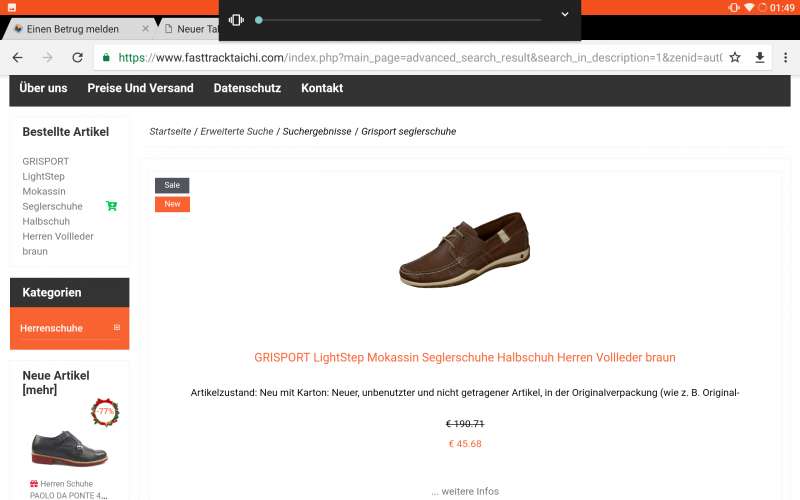Click the green shopping cart icon
The height and width of the screenshot is (500, 800).
point(111,206)
